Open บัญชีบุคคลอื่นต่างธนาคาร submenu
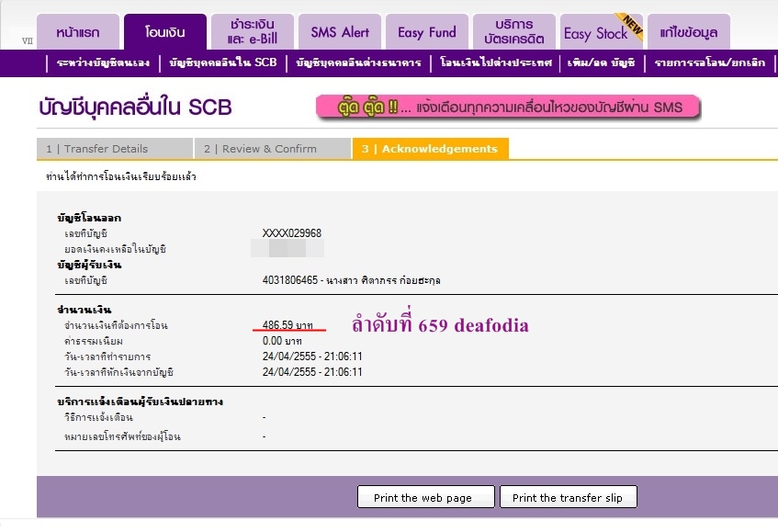 tap(358, 63)
